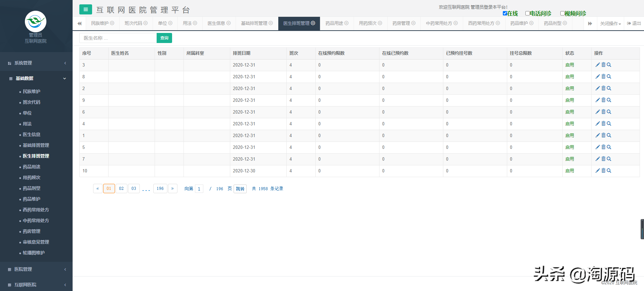Close the 医生排班管理 tab with its X icon

tap(313, 23)
